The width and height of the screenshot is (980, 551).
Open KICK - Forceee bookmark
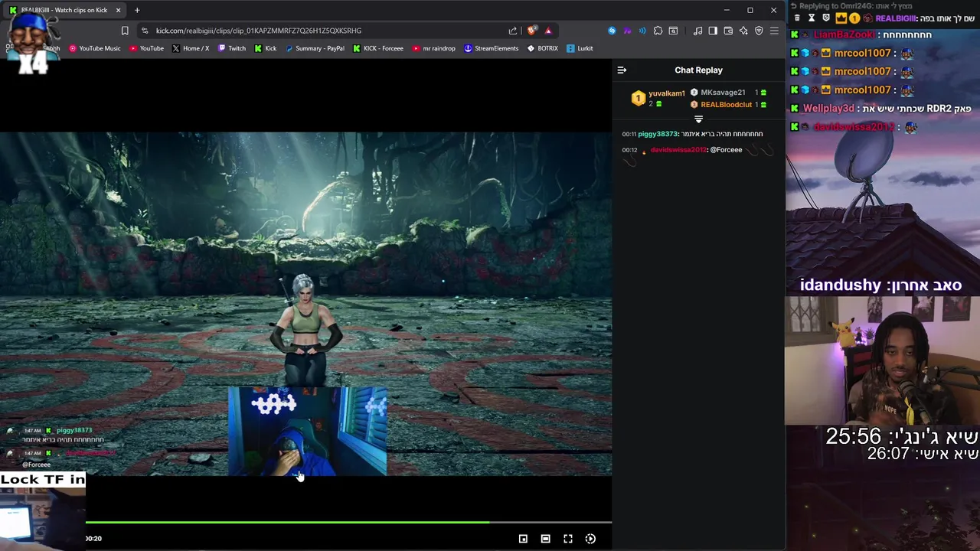tap(378, 48)
